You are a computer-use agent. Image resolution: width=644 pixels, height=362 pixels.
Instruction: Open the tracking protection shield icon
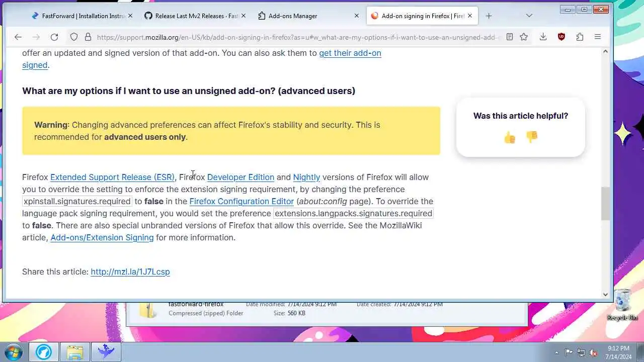click(x=74, y=37)
